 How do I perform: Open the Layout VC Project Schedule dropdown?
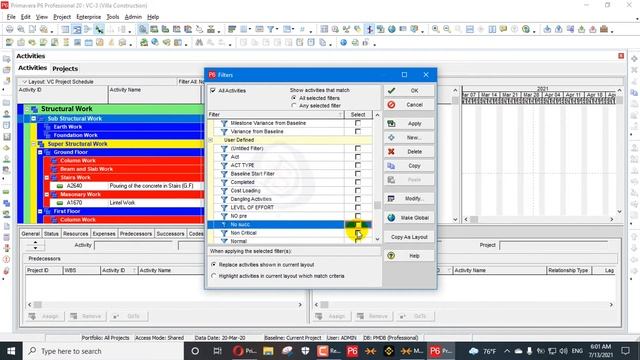pyautogui.click(x=24, y=82)
